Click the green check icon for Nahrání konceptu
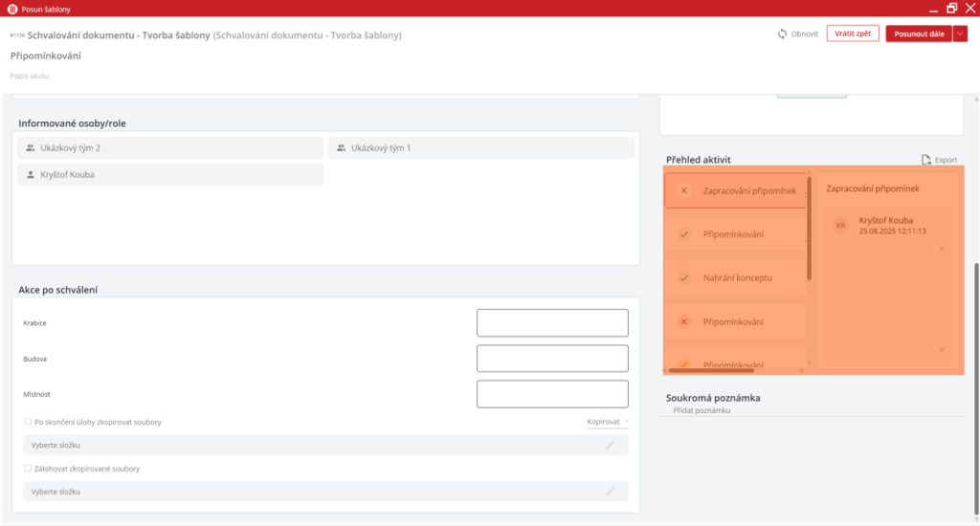 [x=683, y=278]
